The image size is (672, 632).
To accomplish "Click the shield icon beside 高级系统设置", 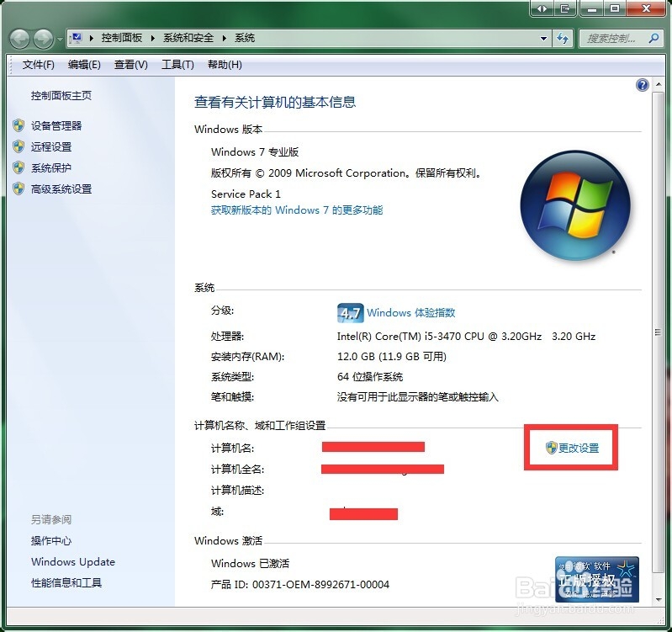I will 19,189.
